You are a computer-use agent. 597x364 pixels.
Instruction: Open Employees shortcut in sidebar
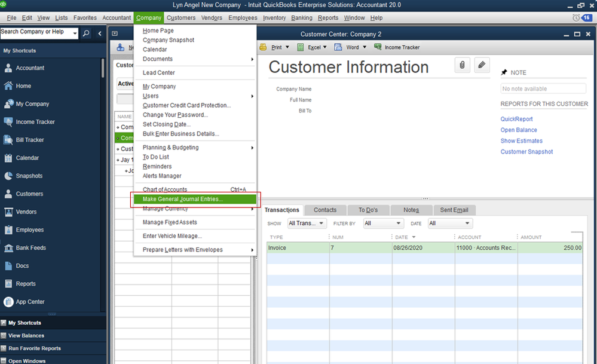pyautogui.click(x=23, y=230)
